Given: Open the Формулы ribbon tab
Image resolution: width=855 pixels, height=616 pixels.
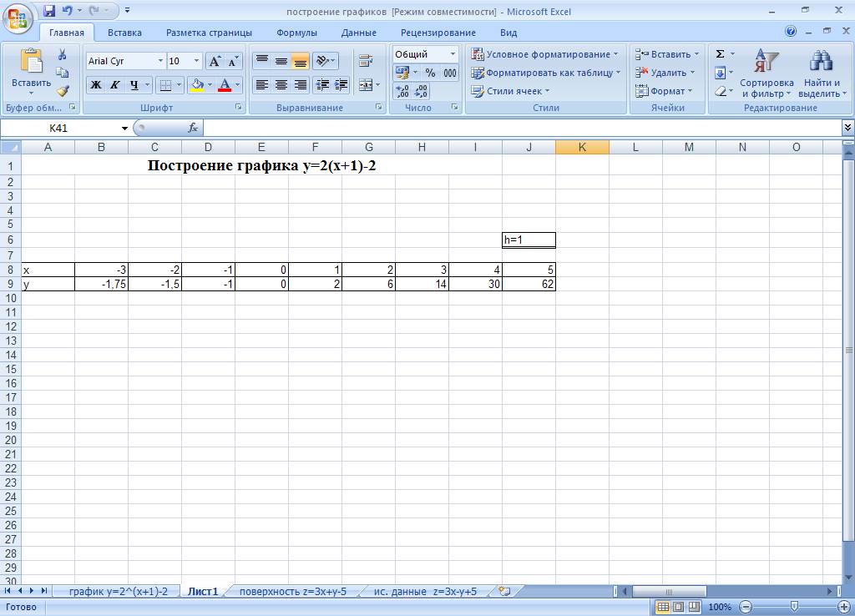Looking at the screenshot, I should pos(296,33).
